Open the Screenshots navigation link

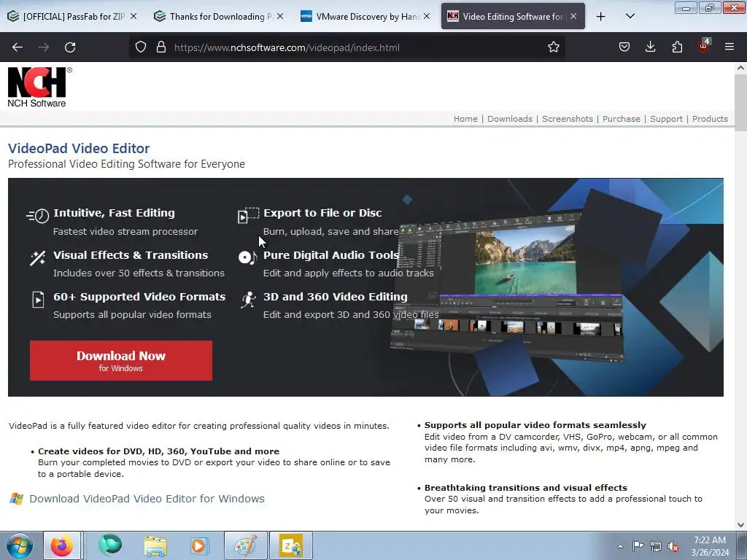click(x=568, y=119)
